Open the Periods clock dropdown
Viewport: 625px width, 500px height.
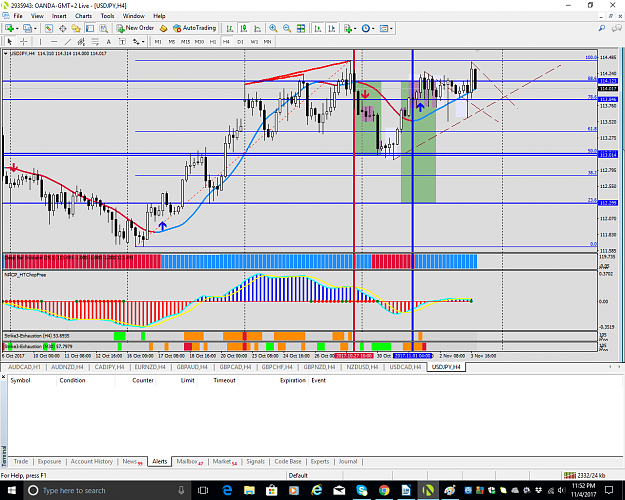(368, 28)
